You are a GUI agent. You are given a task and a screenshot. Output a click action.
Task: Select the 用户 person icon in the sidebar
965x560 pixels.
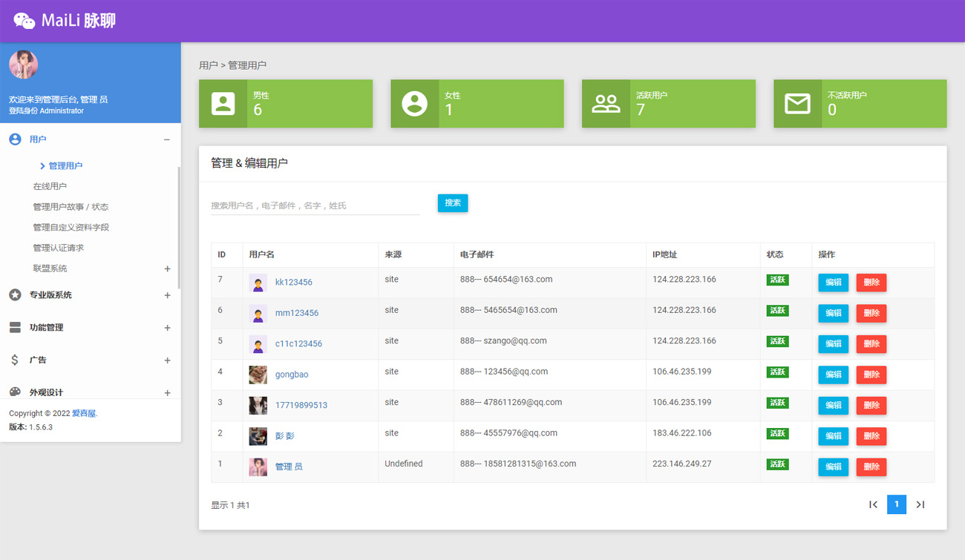[13, 139]
